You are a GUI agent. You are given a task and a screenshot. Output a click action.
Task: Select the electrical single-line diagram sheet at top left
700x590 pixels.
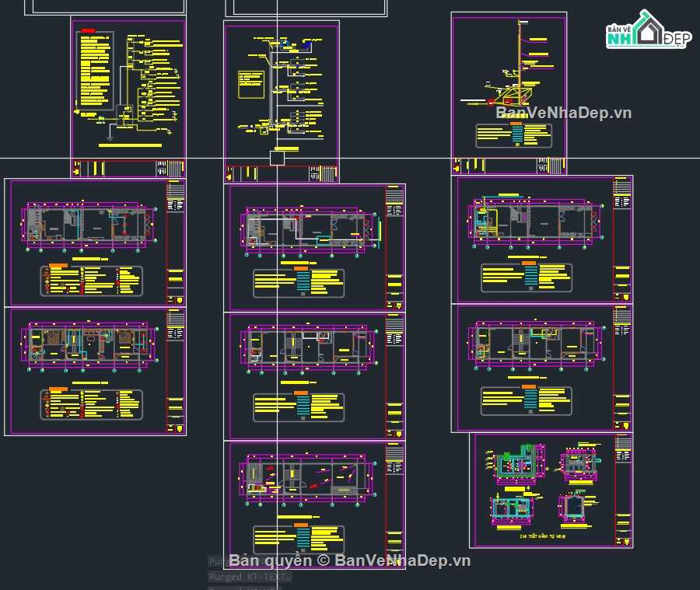pos(128,98)
